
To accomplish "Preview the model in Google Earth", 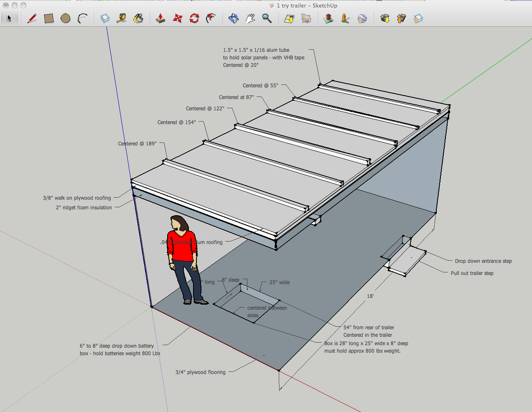I will click(x=362, y=18).
